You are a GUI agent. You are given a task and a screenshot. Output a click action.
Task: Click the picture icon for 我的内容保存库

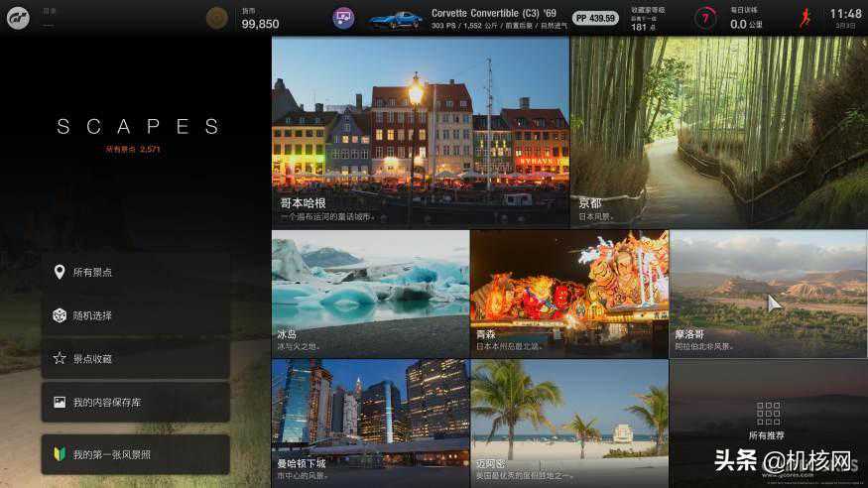coord(60,403)
